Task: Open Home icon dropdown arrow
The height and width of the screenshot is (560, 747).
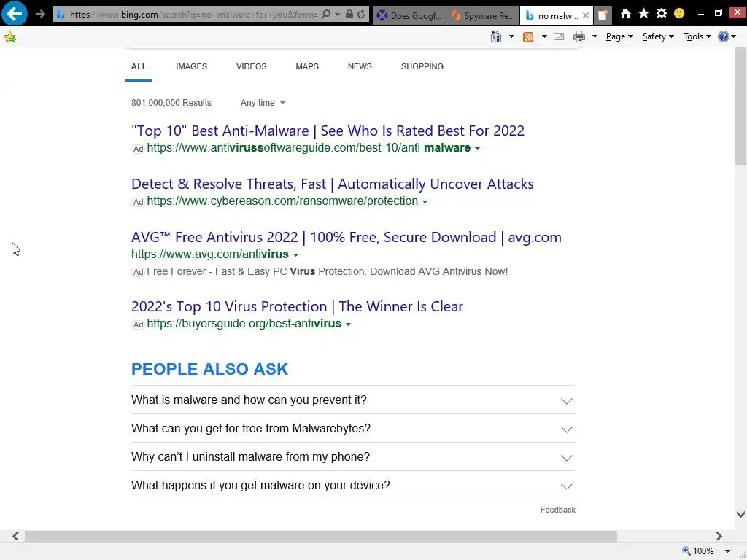Action: pyautogui.click(x=511, y=36)
